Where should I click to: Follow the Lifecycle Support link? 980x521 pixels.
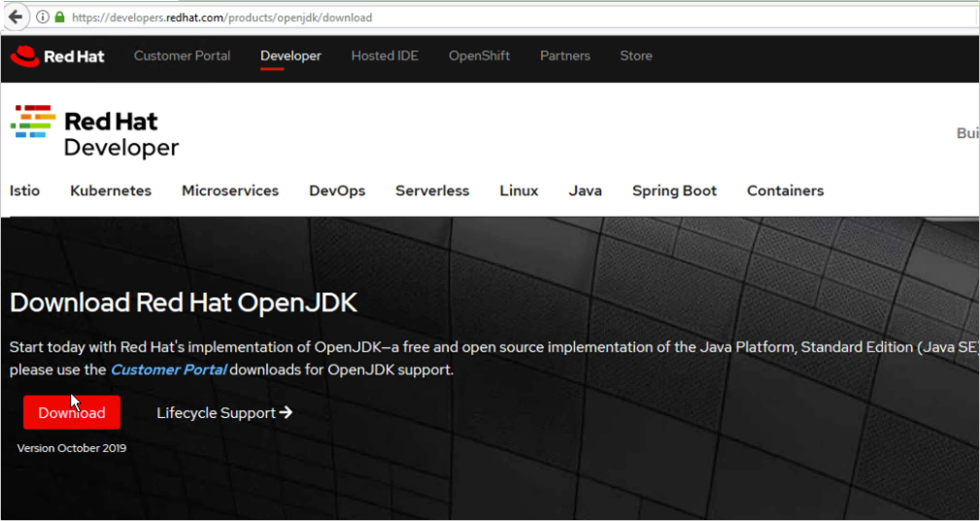[224, 413]
